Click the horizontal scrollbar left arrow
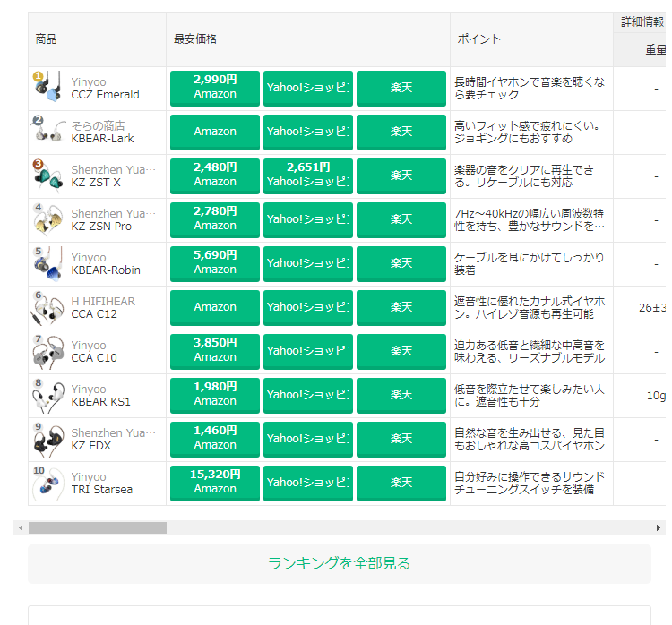 tap(20, 527)
